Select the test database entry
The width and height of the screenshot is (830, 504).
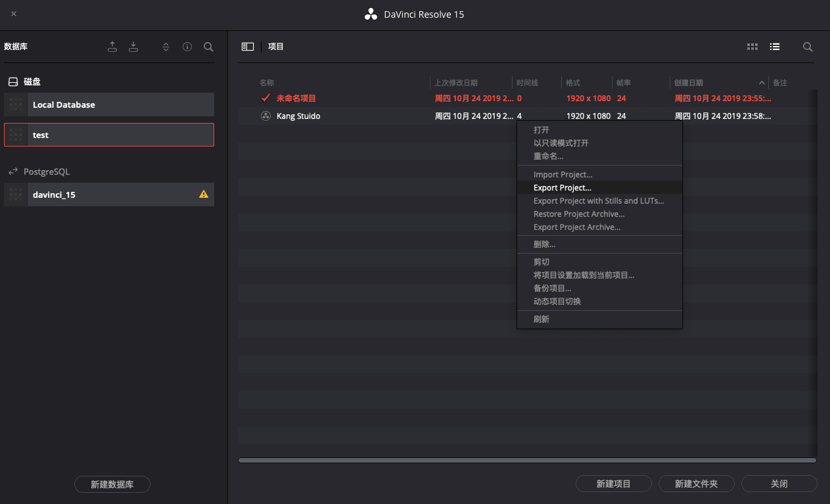(x=109, y=135)
